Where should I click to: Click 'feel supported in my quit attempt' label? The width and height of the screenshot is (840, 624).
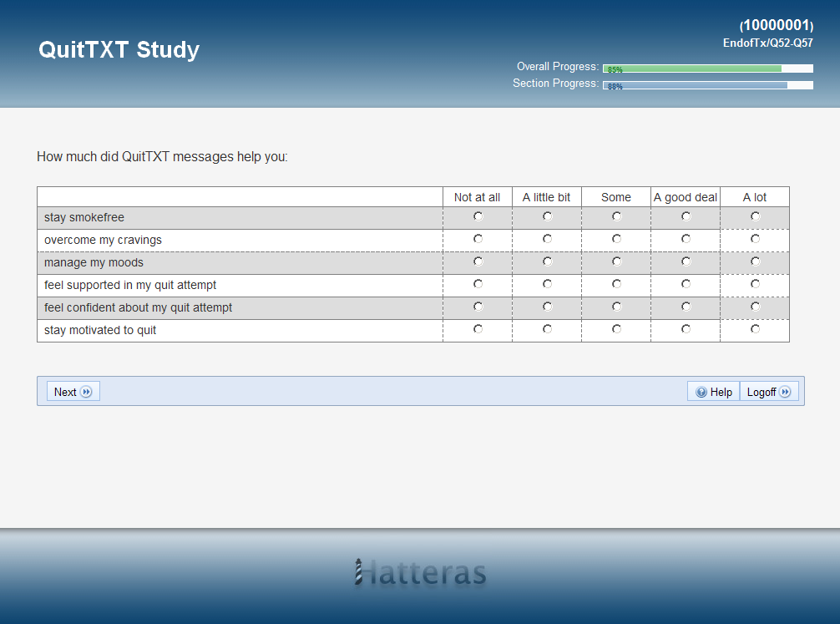[x=130, y=285]
